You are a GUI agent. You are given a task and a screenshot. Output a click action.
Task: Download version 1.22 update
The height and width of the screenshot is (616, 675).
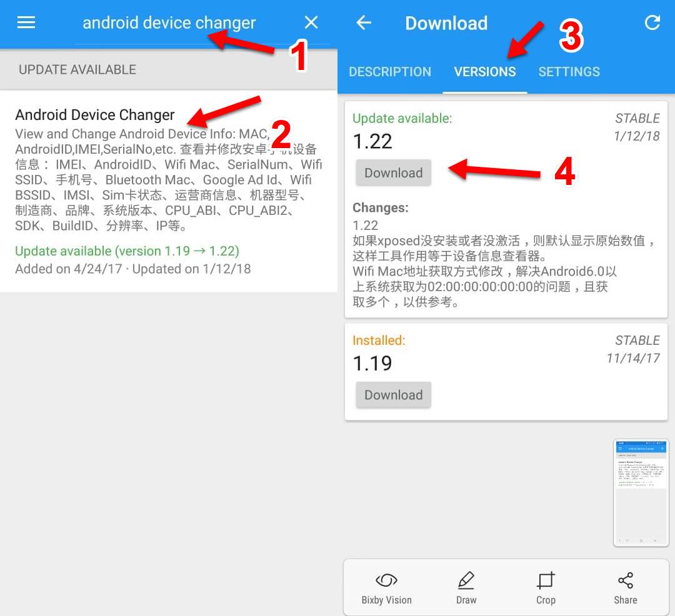point(394,173)
